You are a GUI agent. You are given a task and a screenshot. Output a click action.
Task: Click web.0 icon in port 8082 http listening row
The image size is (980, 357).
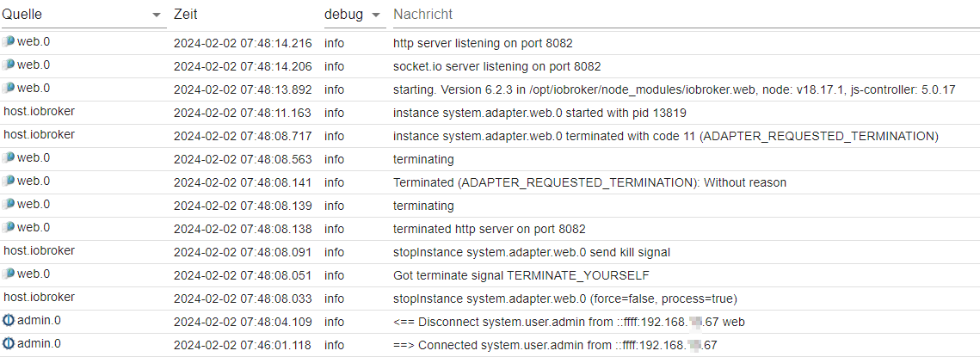click(x=8, y=42)
